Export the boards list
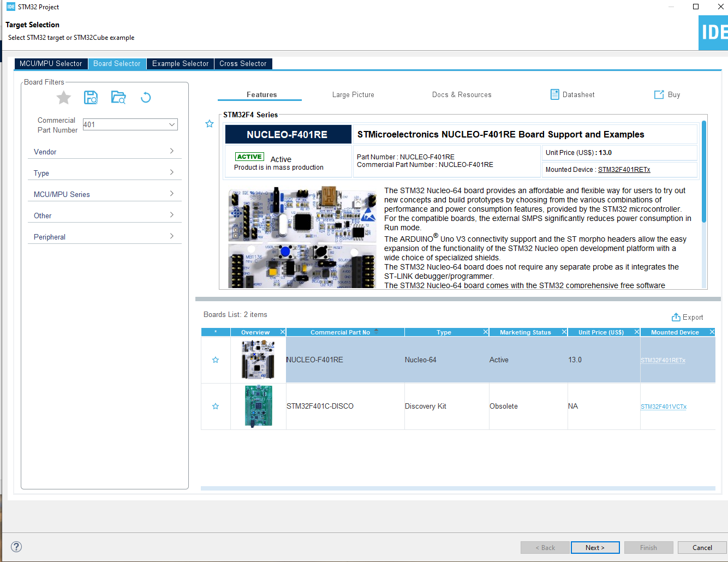The width and height of the screenshot is (728, 562). [687, 317]
